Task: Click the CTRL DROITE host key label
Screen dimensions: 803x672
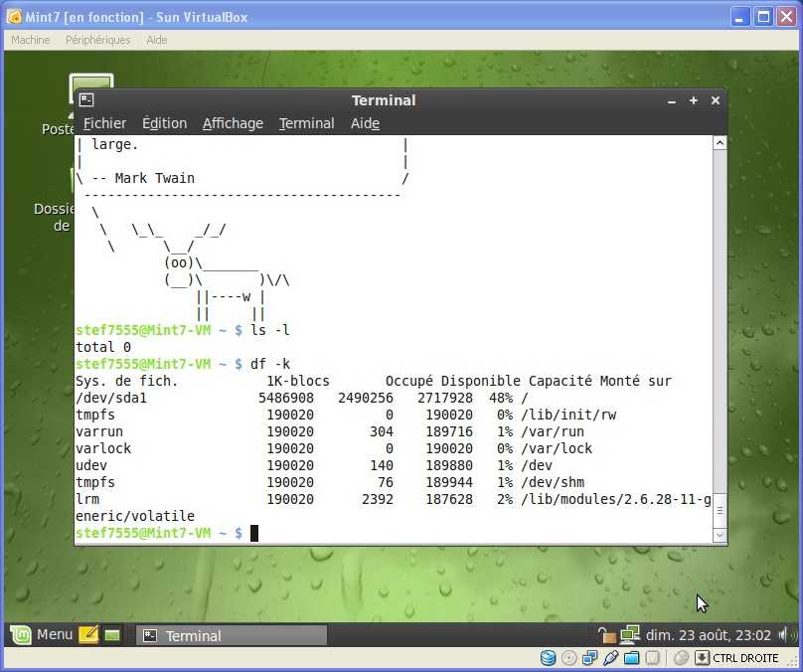Action: (745, 658)
